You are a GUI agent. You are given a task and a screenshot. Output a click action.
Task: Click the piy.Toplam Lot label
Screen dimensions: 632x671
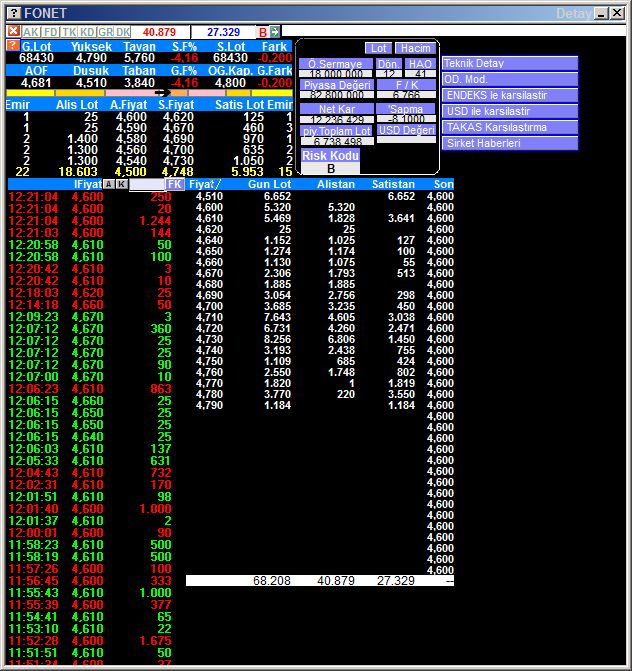(x=337, y=131)
